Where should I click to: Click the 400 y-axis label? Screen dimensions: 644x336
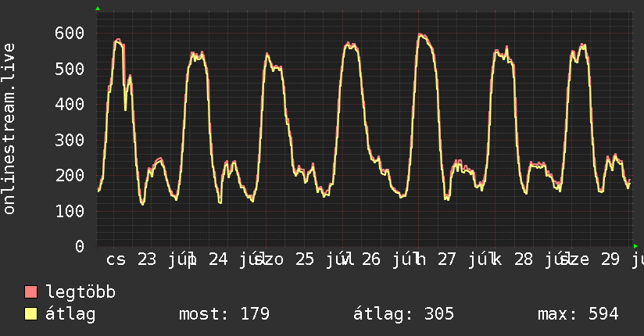coord(70,105)
